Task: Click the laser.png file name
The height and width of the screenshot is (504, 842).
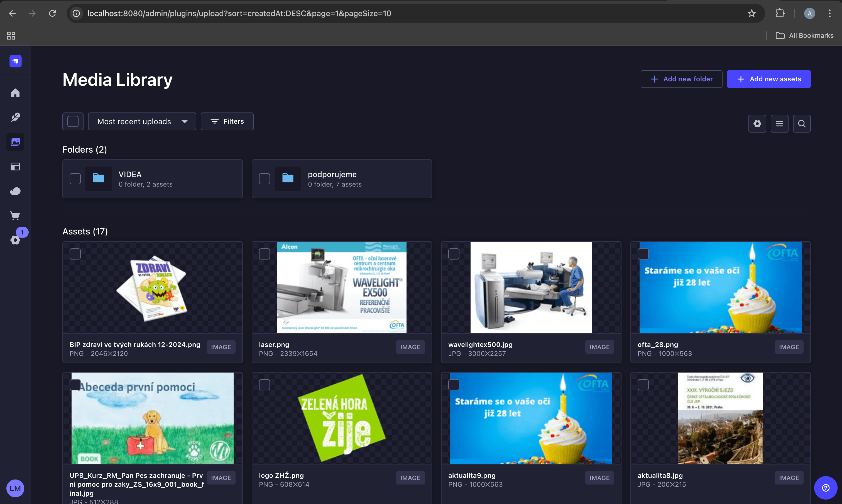Action: pyautogui.click(x=274, y=344)
